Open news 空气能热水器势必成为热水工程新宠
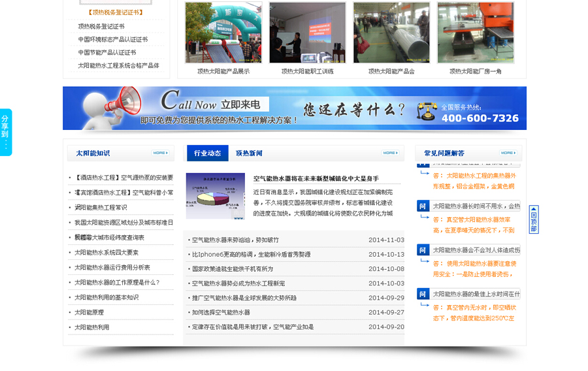588x371 pixels. [238, 283]
